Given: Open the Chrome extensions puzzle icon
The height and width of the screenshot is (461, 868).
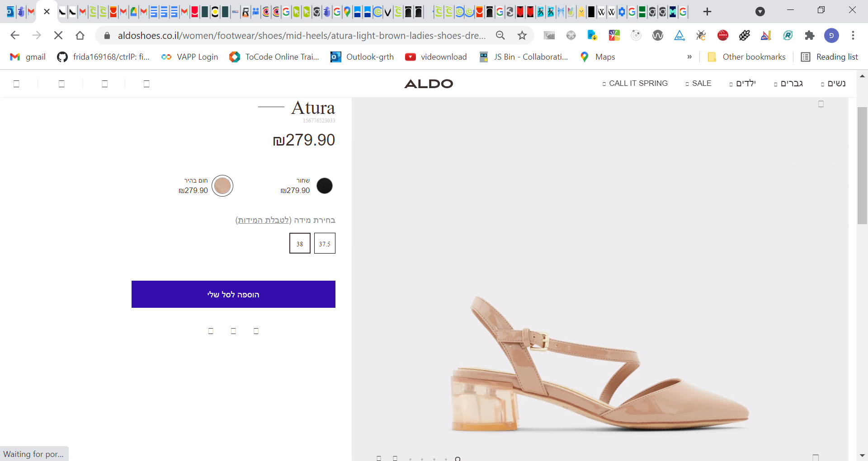Looking at the screenshot, I should point(810,35).
